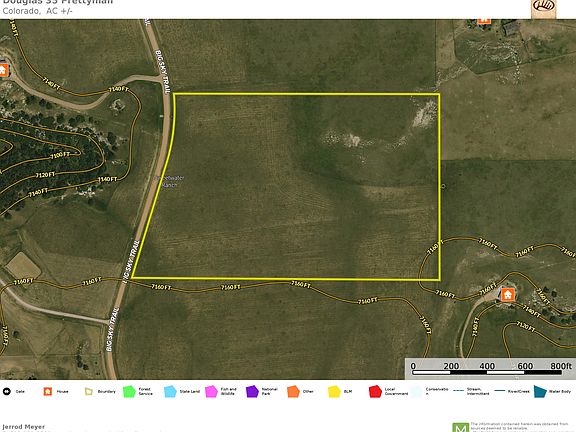This screenshot has width=576, height=432.
Task: Click the yellow BLM legend swatch
Action: (334, 392)
